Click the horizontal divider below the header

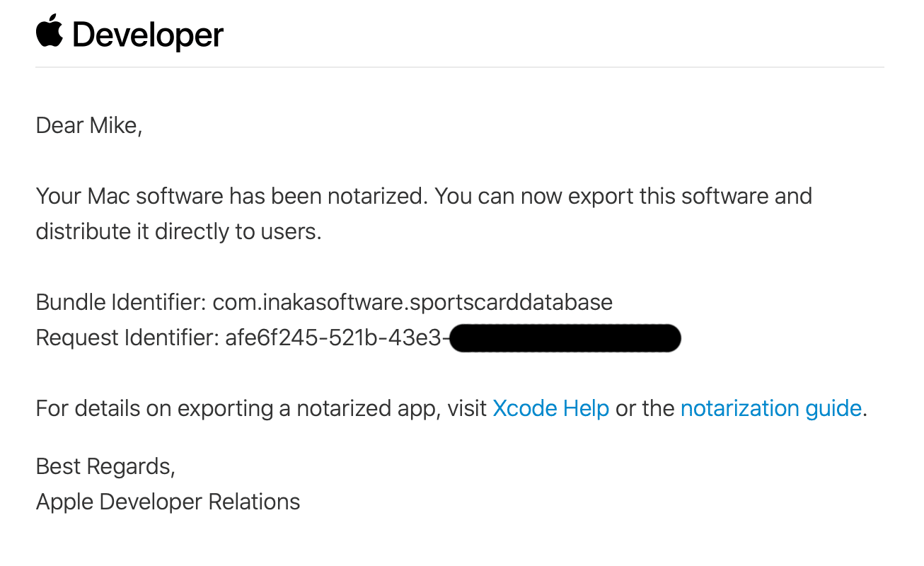click(460, 67)
